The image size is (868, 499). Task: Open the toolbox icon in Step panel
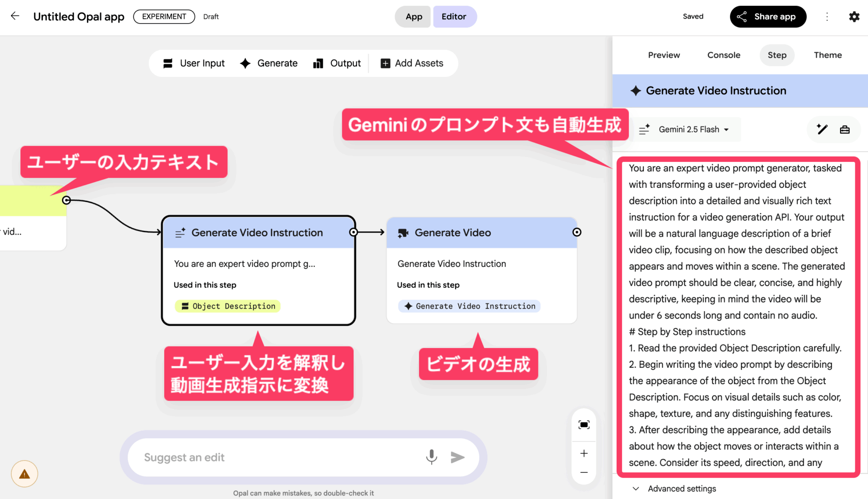844,129
